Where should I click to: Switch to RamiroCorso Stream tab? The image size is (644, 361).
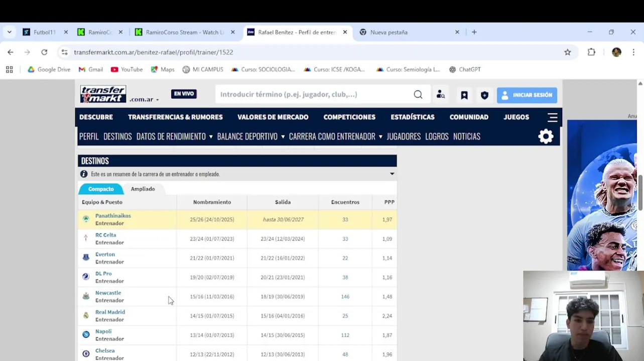click(185, 32)
